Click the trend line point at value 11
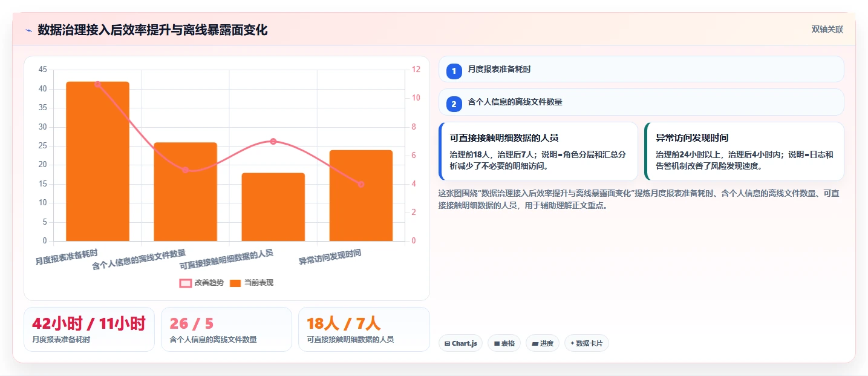 point(97,84)
